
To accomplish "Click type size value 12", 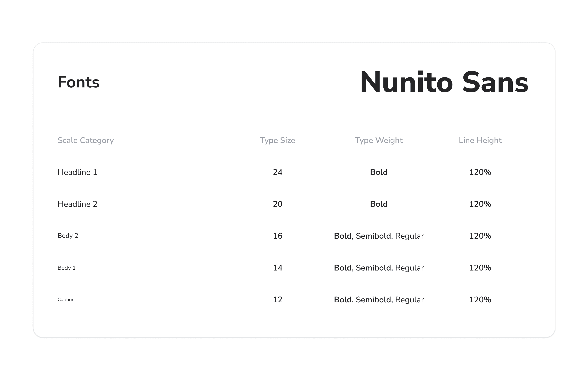I will 278,300.
